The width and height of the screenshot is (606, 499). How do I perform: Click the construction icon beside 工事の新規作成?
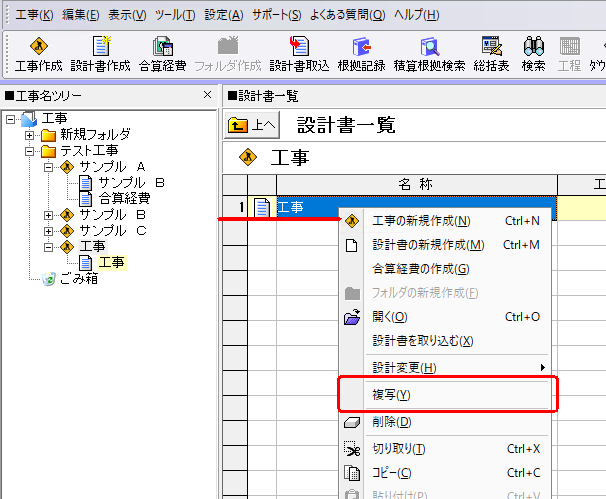[x=352, y=221]
